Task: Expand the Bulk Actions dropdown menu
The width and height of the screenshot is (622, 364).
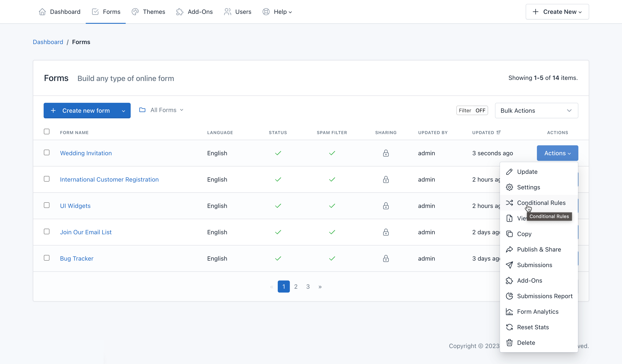Action: point(536,110)
